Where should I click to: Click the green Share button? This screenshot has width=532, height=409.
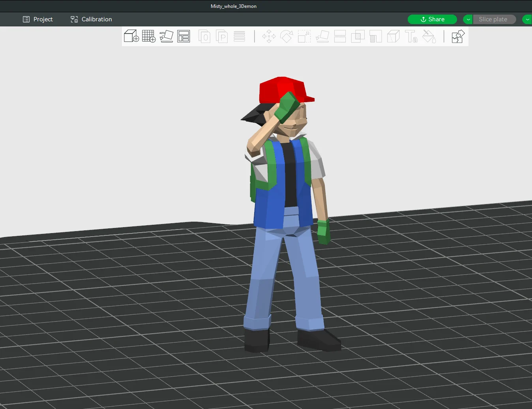[x=432, y=19]
